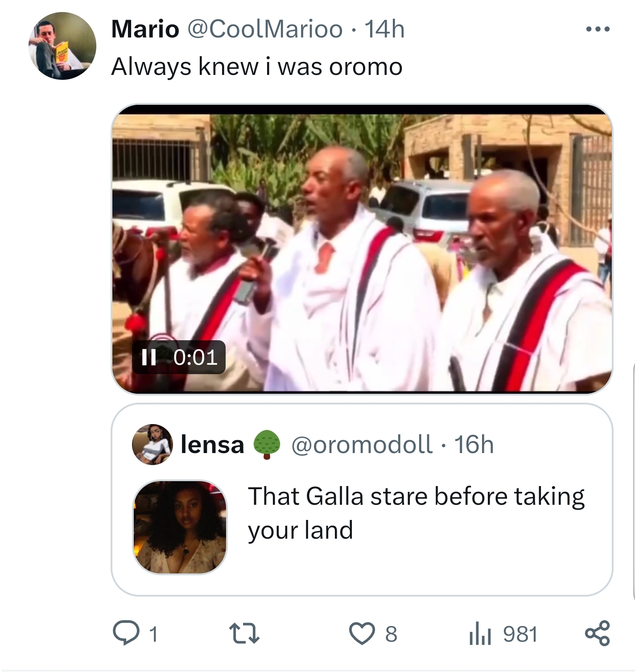Click the "Always knew i was oromo" tweet text
The image size is (635, 672).
(x=256, y=67)
